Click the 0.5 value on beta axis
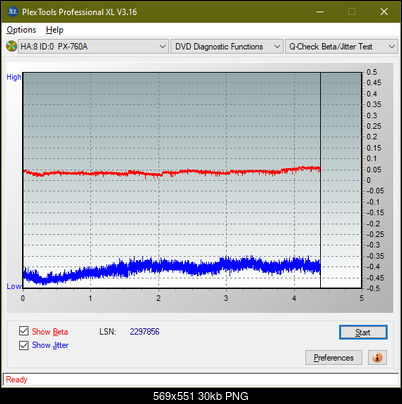The width and height of the screenshot is (402, 404). (372, 72)
